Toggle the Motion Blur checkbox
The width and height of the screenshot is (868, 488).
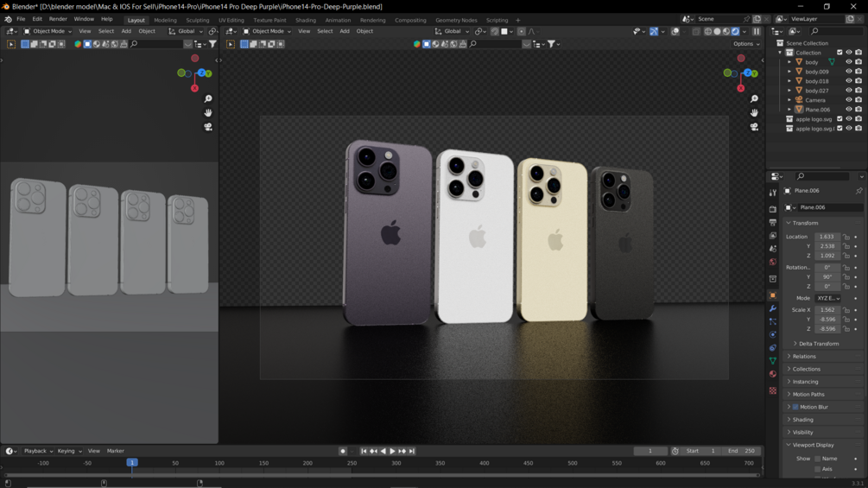[x=795, y=407]
